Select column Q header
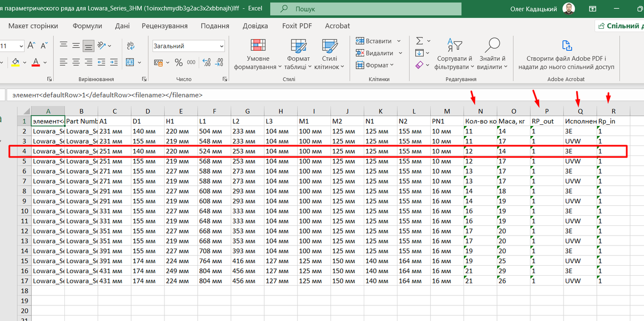The width and height of the screenshot is (644, 321). [580, 111]
